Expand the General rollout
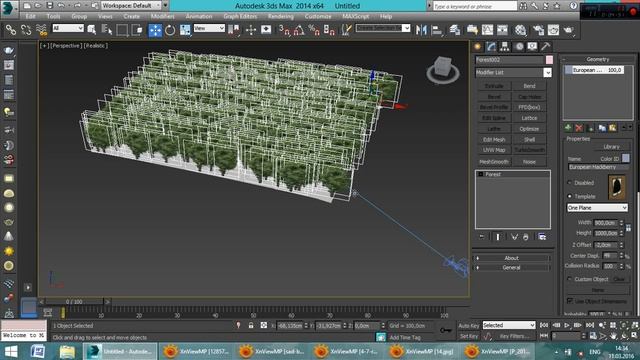This screenshot has height=360, width=640. point(511,268)
